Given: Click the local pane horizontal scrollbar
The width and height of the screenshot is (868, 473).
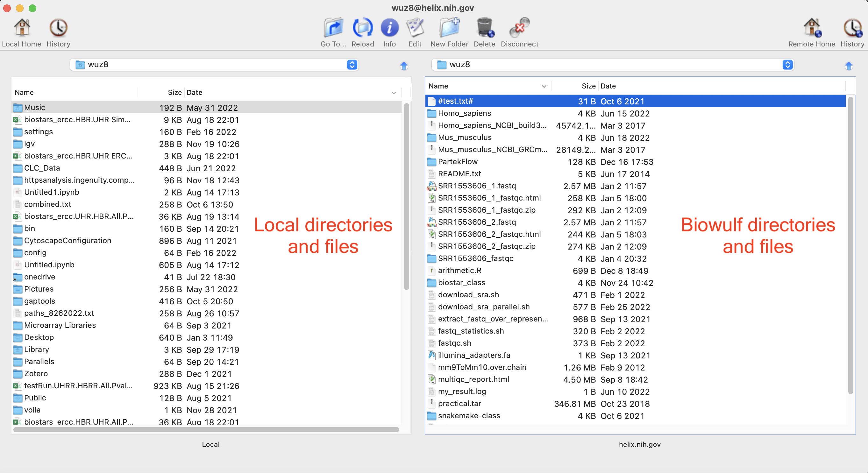Looking at the screenshot, I should [206, 429].
